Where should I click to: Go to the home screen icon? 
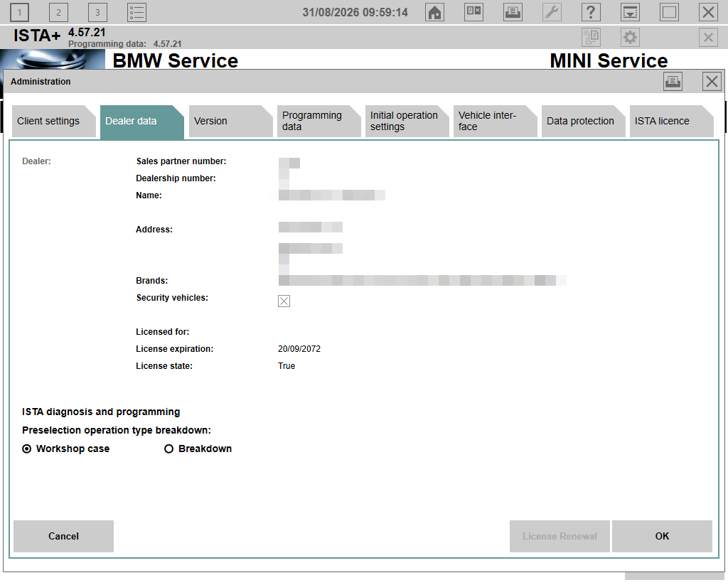(434, 13)
